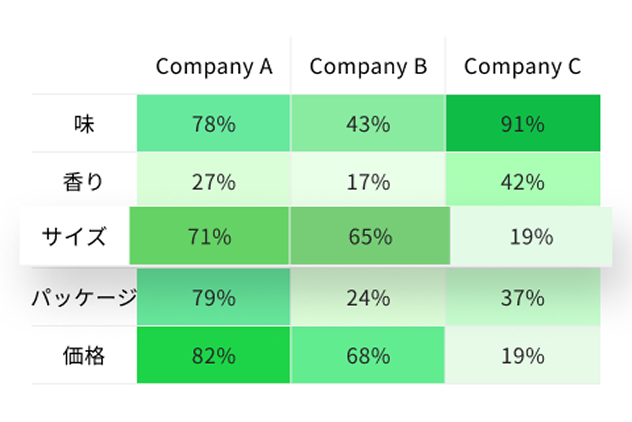
Task: Click the 17% cell under Company B
Action: coord(368,182)
